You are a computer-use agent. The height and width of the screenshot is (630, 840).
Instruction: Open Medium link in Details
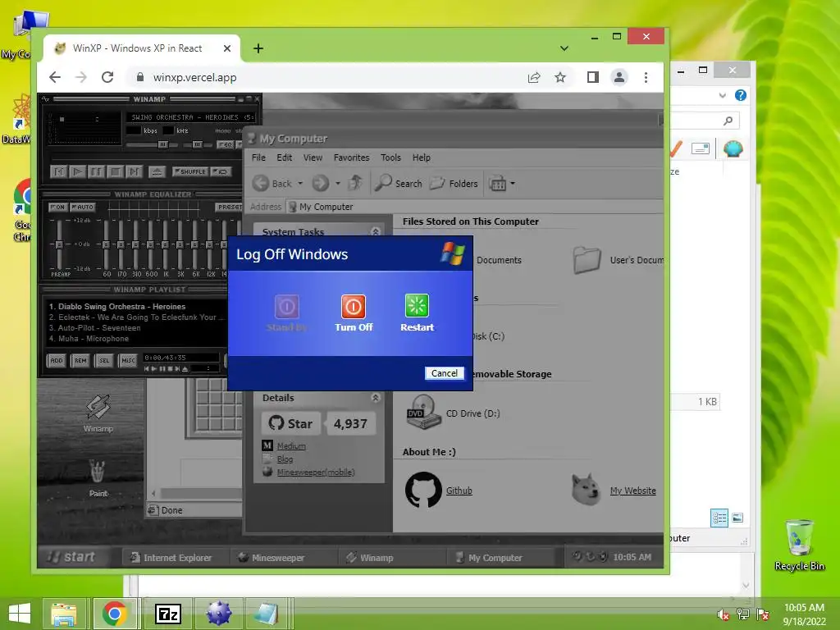click(291, 445)
